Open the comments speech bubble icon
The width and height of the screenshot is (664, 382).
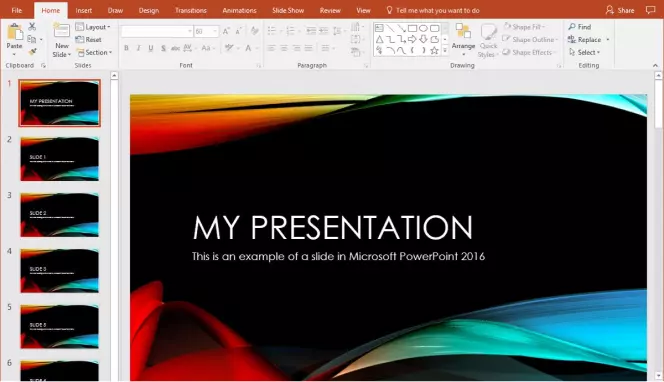click(x=650, y=10)
